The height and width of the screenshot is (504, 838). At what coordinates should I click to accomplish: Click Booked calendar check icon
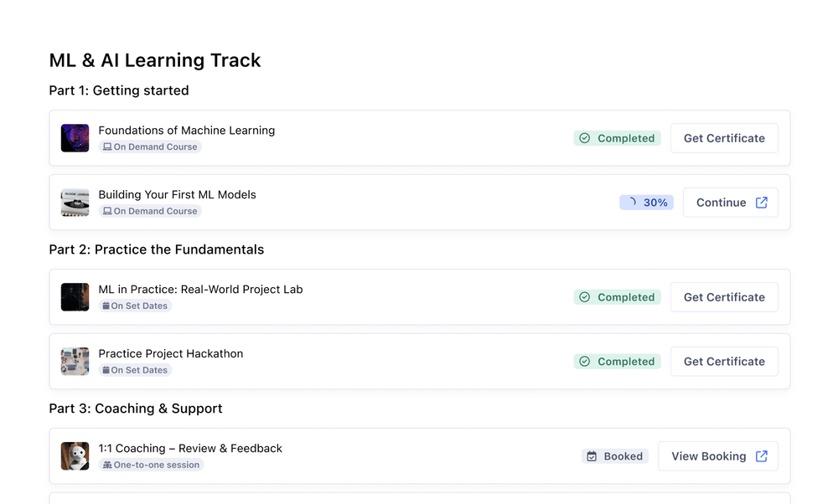(592, 456)
